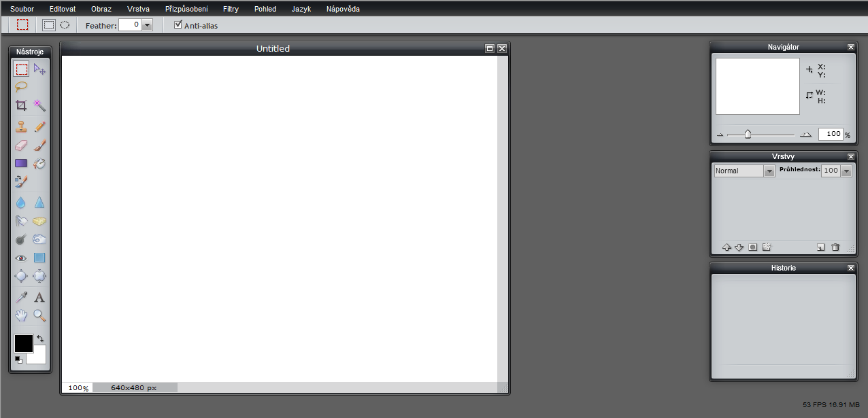Click the Navigátor zoom percentage field
The width and height of the screenshot is (868, 418).
click(831, 134)
